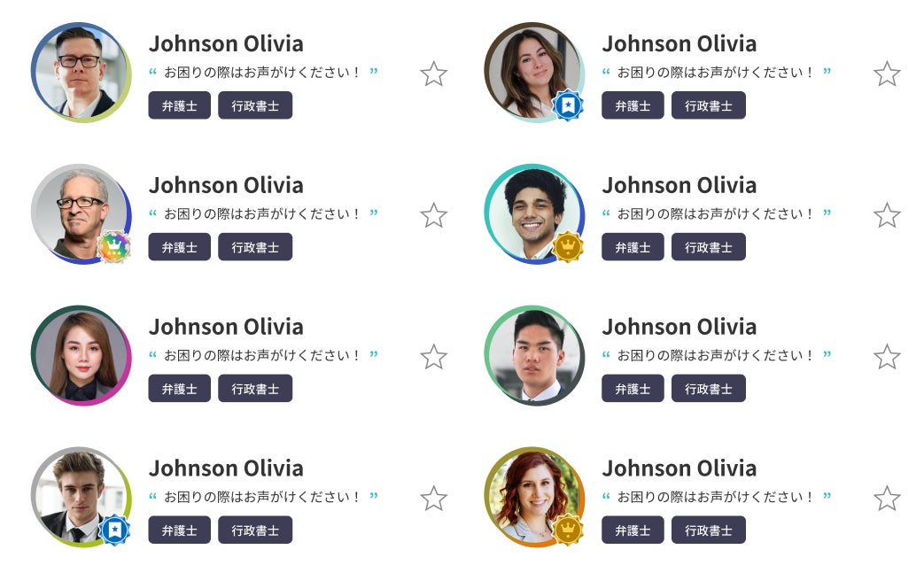Viewport: 924px width, 565px height.
Task: Open Johnson Olivia name beside brown-ringed woman avatar
Action: click(x=679, y=43)
